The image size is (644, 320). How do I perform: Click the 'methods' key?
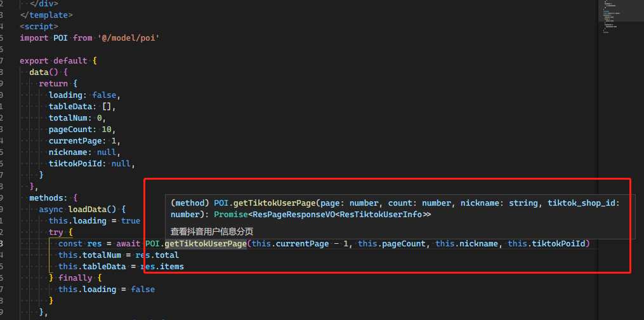(x=46, y=198)
